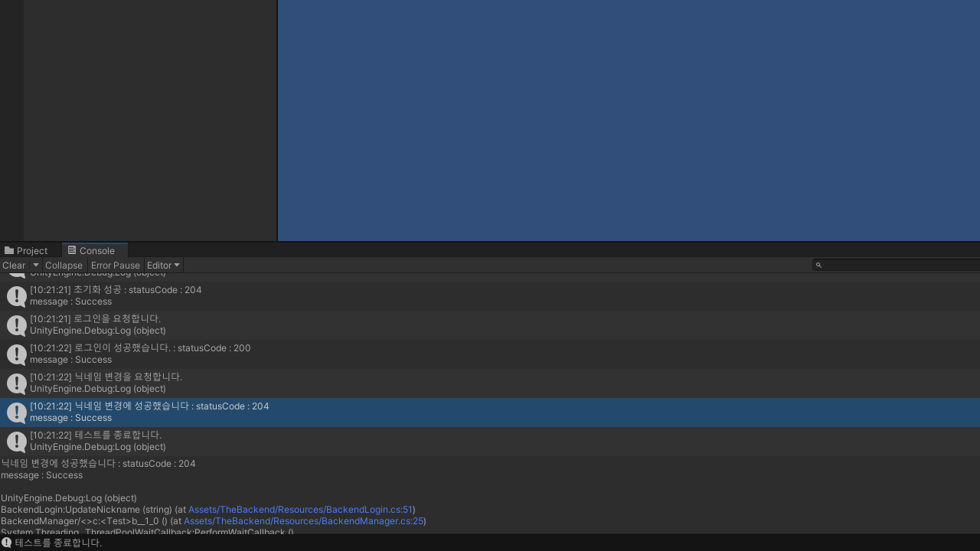
Task: Click the Project tab folder icon
Action: 9,250
